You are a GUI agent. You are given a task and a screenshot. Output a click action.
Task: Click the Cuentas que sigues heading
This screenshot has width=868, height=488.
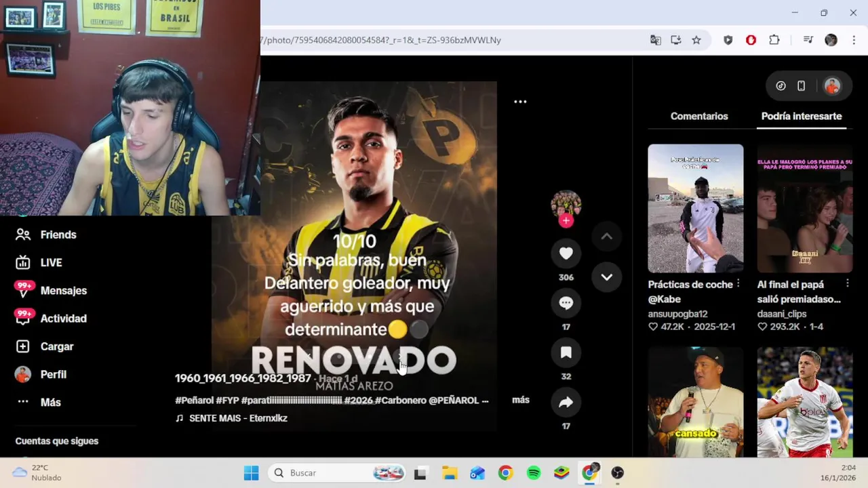(57, 441)
